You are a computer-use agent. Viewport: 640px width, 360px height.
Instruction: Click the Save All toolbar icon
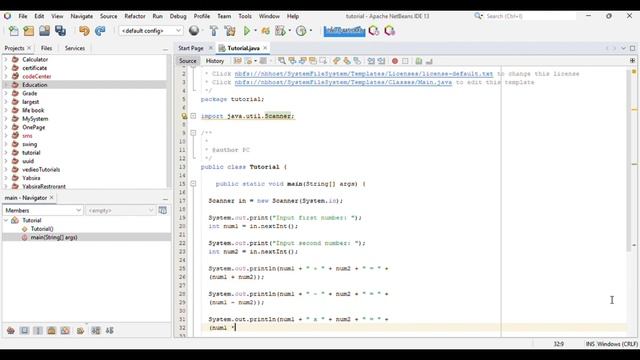coord(60,31)
